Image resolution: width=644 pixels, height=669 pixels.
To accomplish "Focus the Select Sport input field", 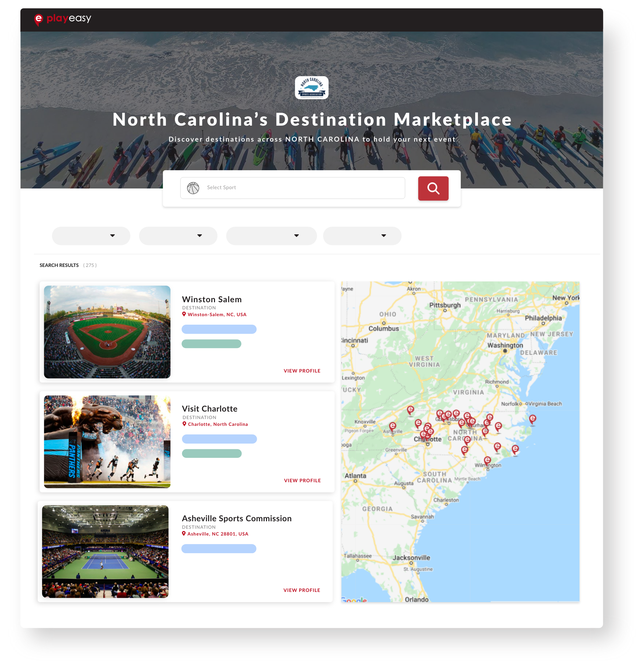I will click(293, 188).
